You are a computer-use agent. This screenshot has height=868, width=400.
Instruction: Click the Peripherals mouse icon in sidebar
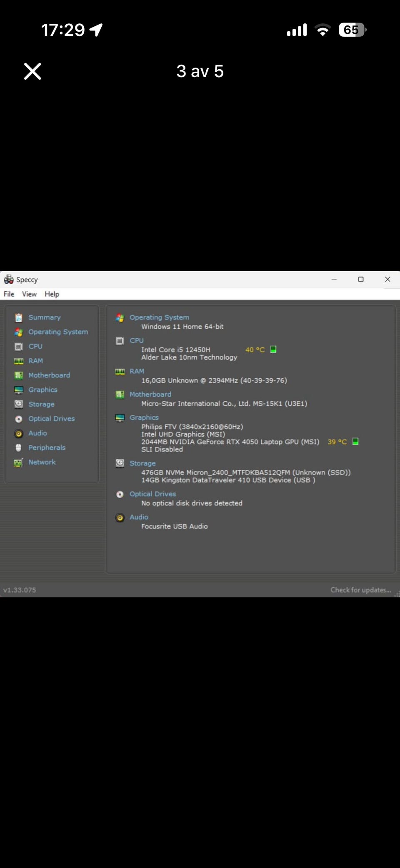tap(18, 448)
